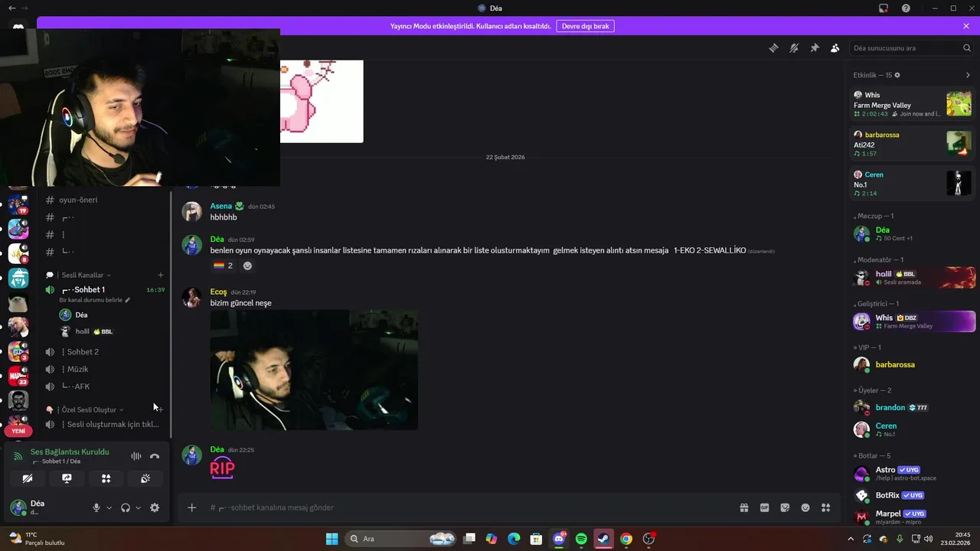Click the taskbar Ara search box
The width and height of the screenshot is (980, 551).
[x=401, y=539]
